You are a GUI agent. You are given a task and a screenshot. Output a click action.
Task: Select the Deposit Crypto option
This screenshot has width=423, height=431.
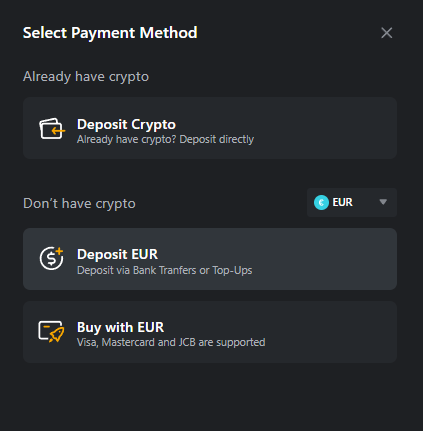[x=210, y=128]
